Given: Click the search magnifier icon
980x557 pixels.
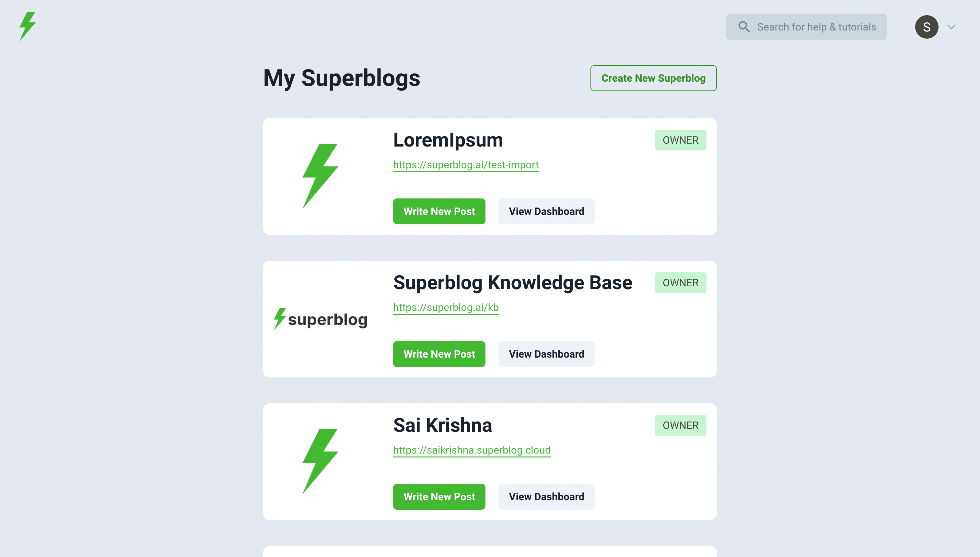Looking at the screenshot, I should pos(743,27).
